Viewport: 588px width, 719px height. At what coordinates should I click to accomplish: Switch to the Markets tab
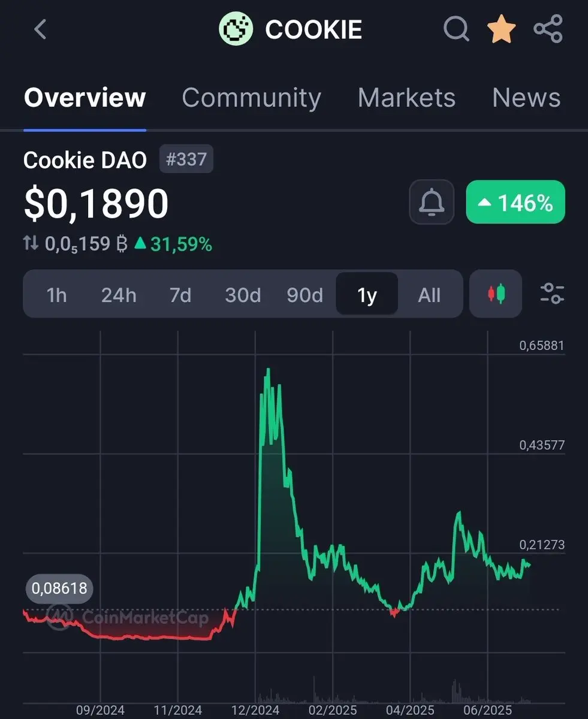[406, 98]
